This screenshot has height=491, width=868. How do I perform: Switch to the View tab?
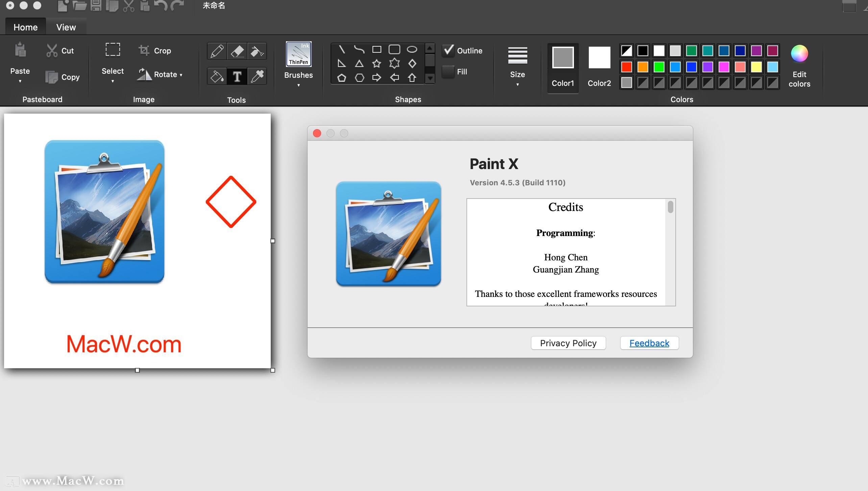66,27
